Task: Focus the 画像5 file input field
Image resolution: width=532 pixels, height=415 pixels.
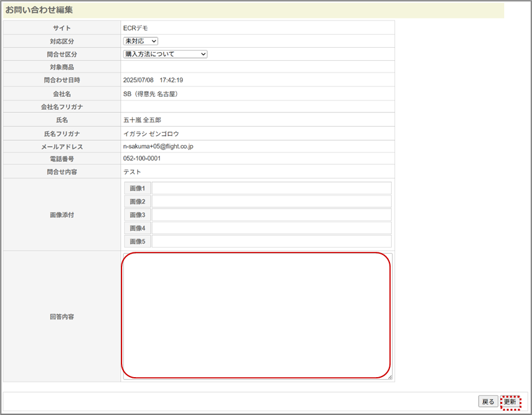Action: (271, 241)
